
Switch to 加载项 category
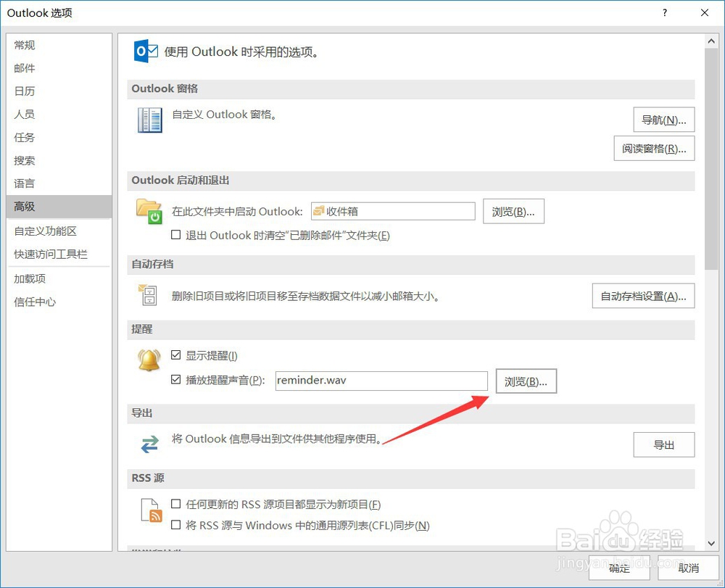coord(59,278)
